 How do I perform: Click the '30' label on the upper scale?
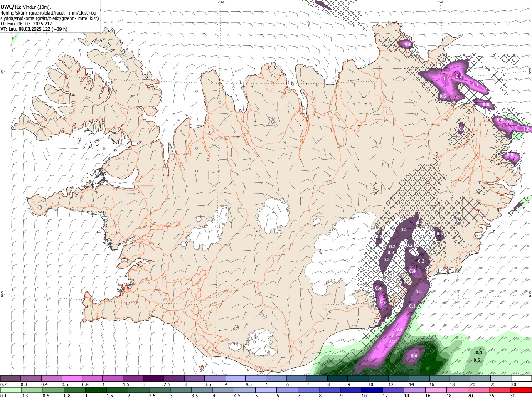point(514,384)
